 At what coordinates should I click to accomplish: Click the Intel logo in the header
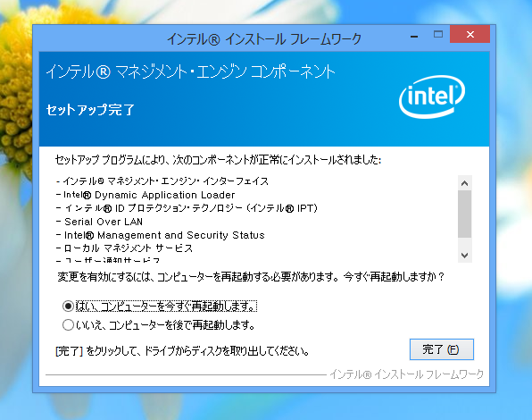(432, 97)
